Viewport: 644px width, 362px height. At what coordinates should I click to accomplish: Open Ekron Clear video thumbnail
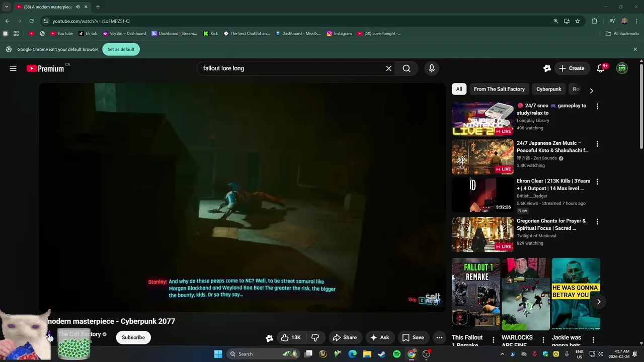(482, 195)
